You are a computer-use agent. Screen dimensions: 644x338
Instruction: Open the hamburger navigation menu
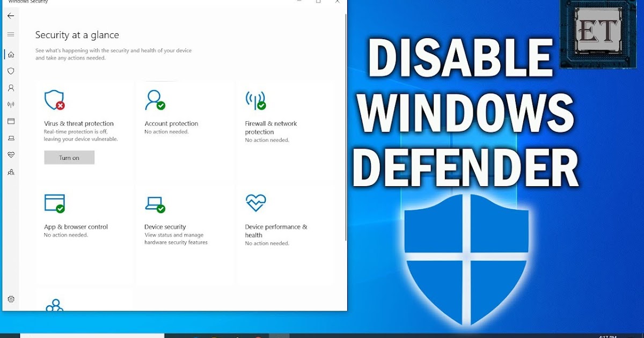point(11,34)
